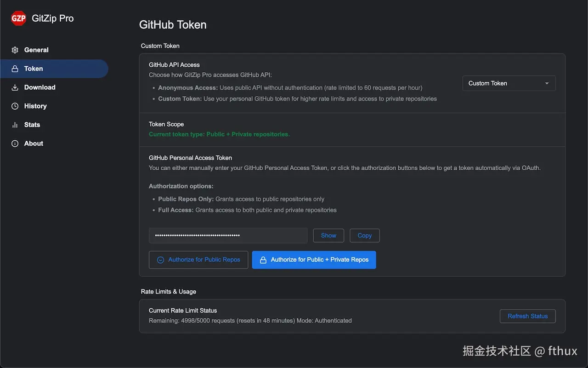The height and width of the screenshot is (368, 588).
Task: Click the masked token input field
Action: tap(228, 236)
